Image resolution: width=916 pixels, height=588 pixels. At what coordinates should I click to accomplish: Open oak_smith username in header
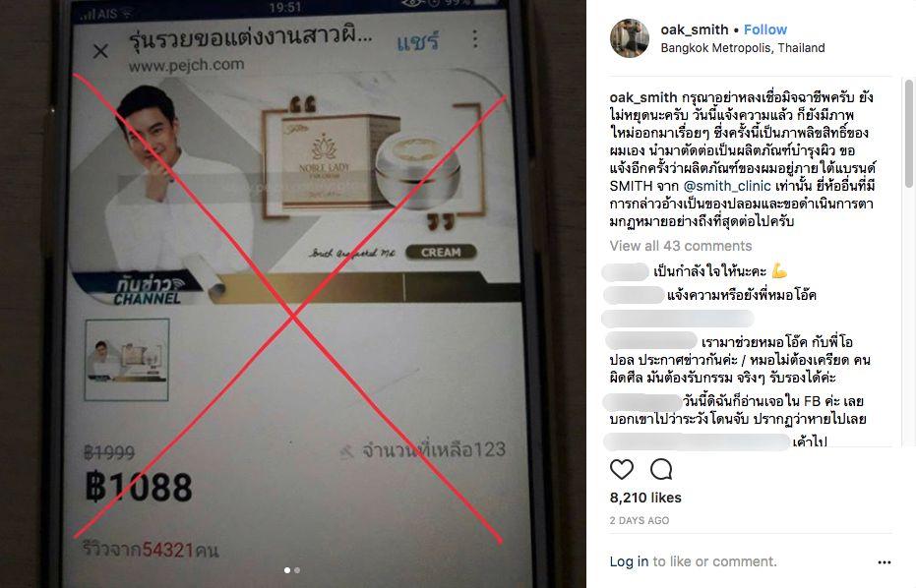pos(695,29)
